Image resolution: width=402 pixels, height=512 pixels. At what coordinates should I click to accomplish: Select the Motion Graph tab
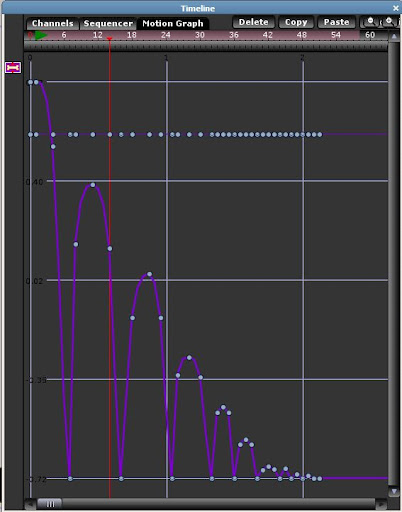pos(173,23)
